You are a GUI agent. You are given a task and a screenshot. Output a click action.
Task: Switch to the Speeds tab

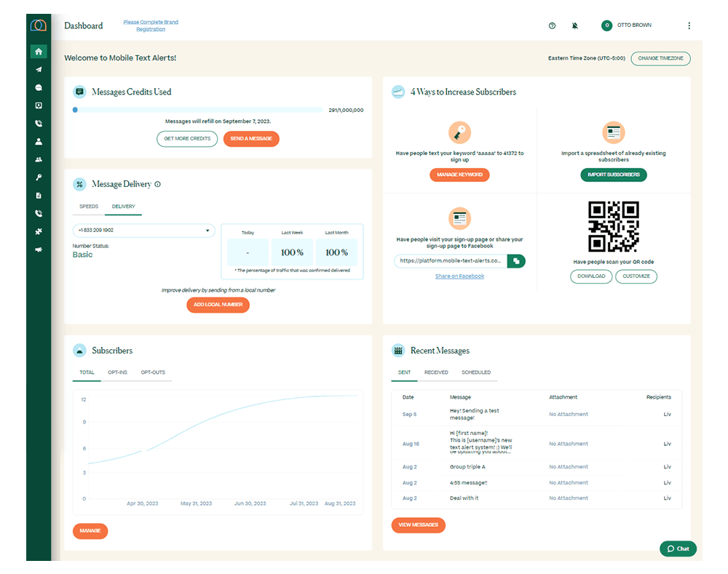pyautogui.click(x=89, y=207)
